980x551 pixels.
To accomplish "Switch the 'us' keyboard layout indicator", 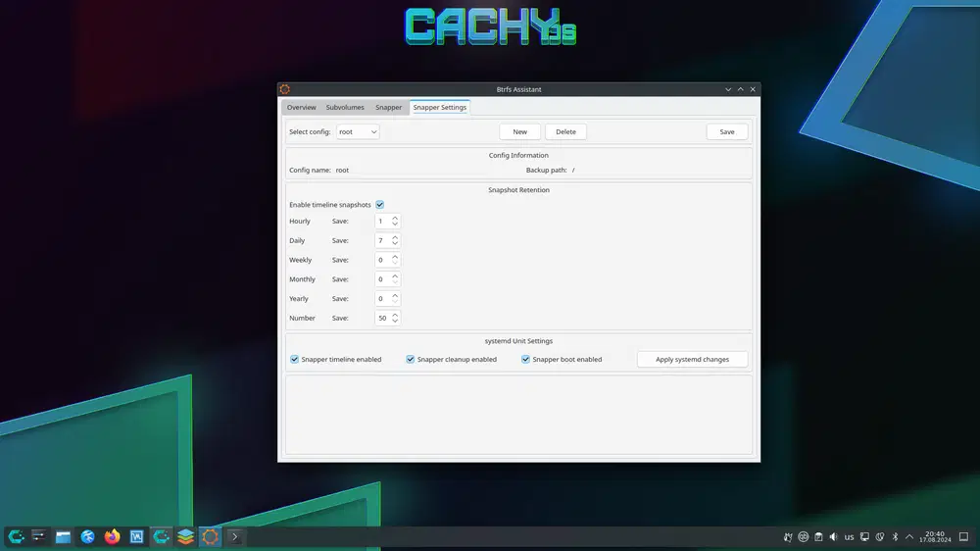I will click(x=850, y=537).
